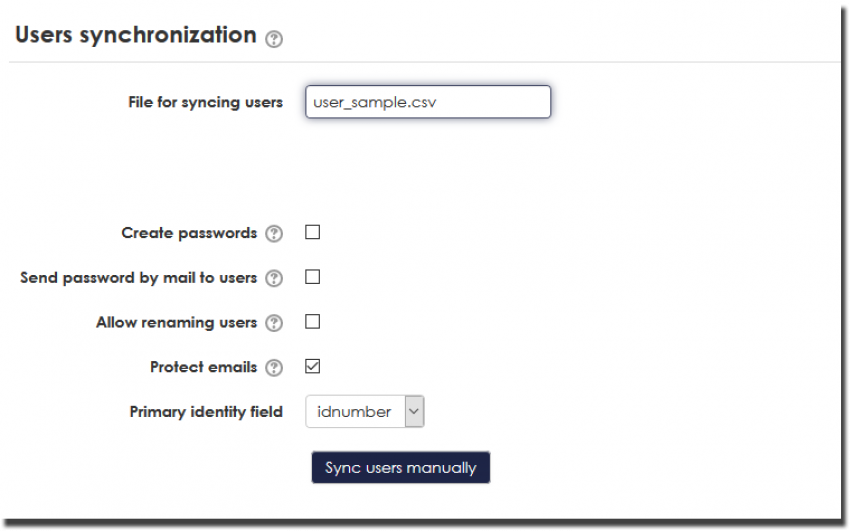850x531 pixels.
Task: Focus the user_sample.csv file input field
Action: [x=427, y=102]
